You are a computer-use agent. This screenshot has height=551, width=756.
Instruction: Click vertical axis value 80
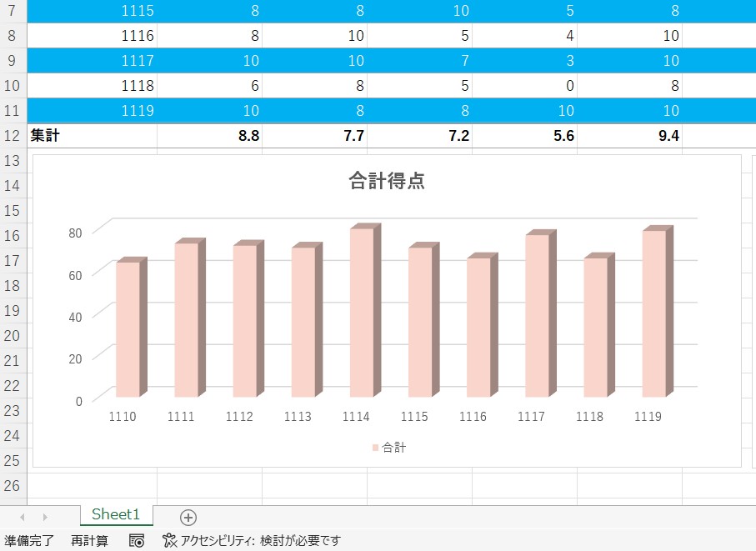[75, 233]
